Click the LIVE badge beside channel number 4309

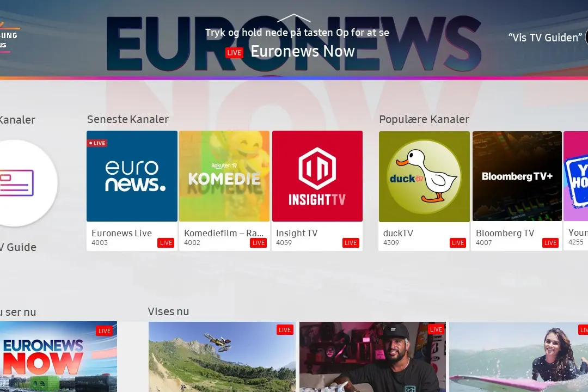point(458,243)
